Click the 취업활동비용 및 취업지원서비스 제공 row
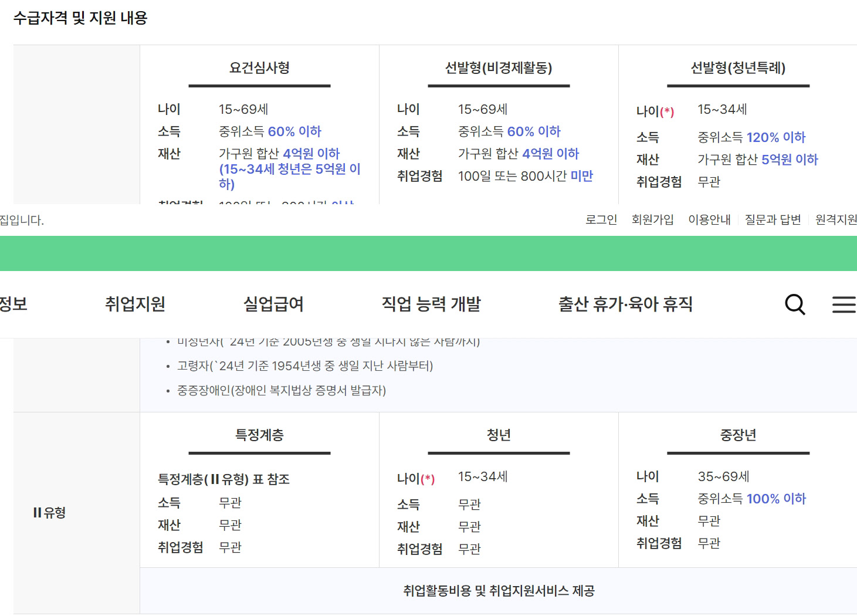Screen dimensions: 857x616 (x=499, y=591)
